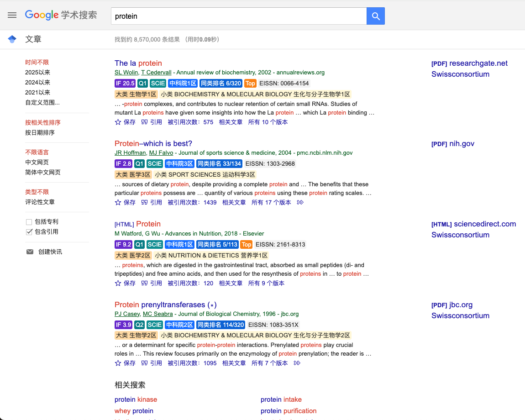Expand extra actions for "Protein prenyltransferases" result
Screen dimensions: 525x420
[296, 363]
